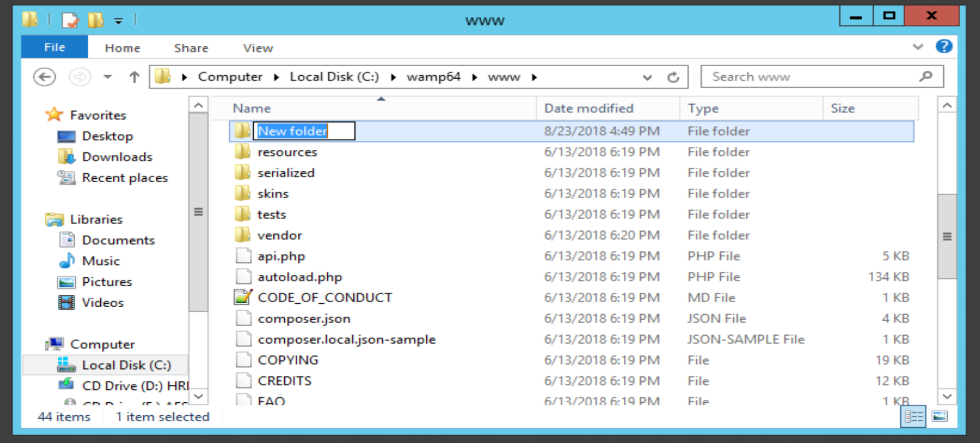Refresh the www folder view
980x443 pixels.
pos(673,77)
